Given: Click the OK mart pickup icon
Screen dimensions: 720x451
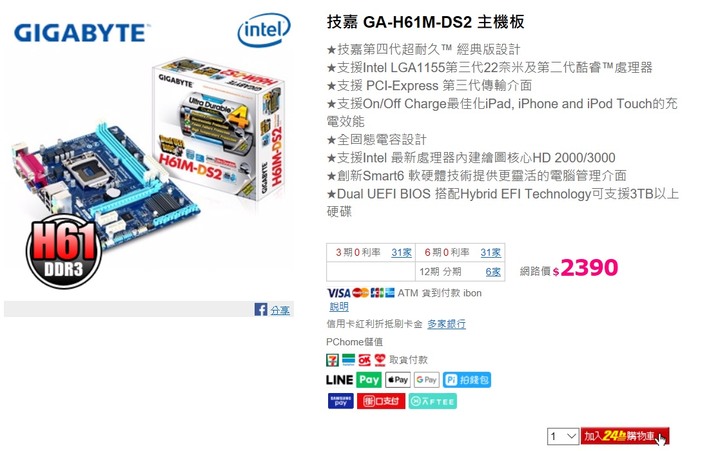Looking at the screenshot, I should coord(365,360).
